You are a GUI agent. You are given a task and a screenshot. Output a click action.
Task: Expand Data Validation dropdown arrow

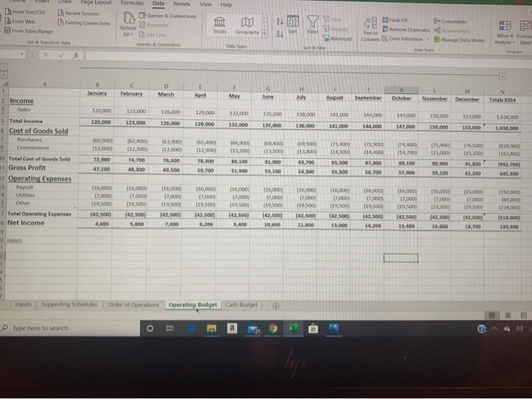[427, 39]
